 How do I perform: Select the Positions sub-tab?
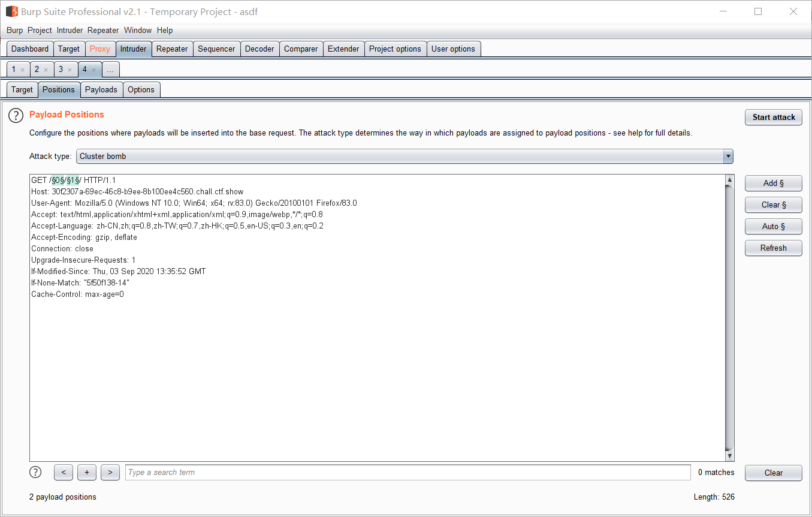pos(59,90)
